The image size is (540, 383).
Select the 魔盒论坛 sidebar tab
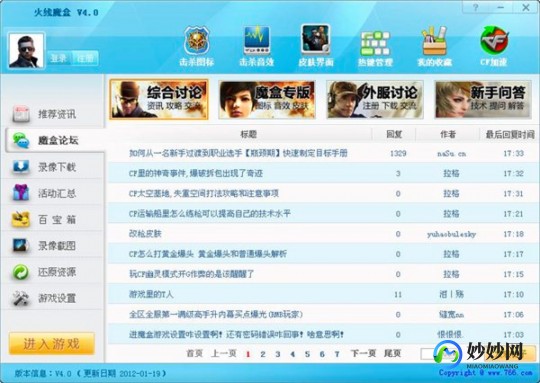click(54, 140)
